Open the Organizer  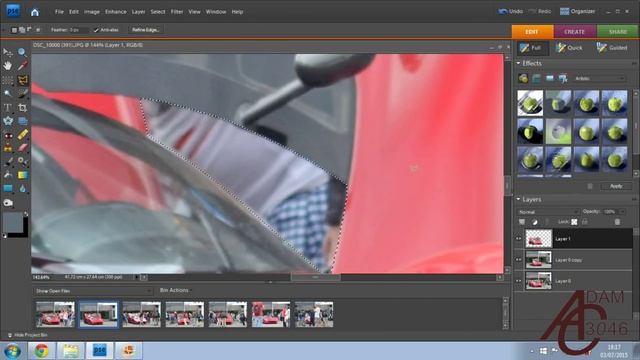578,11
